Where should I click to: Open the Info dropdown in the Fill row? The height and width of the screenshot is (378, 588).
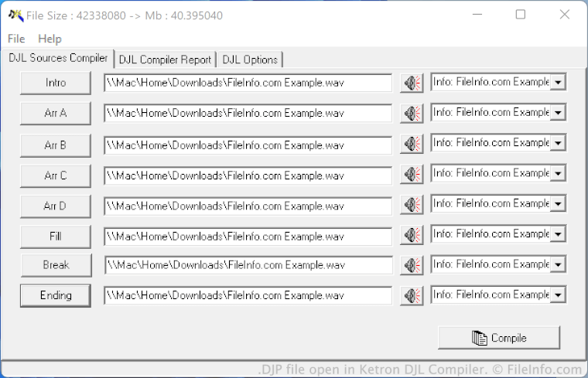(x=558, y=233)
